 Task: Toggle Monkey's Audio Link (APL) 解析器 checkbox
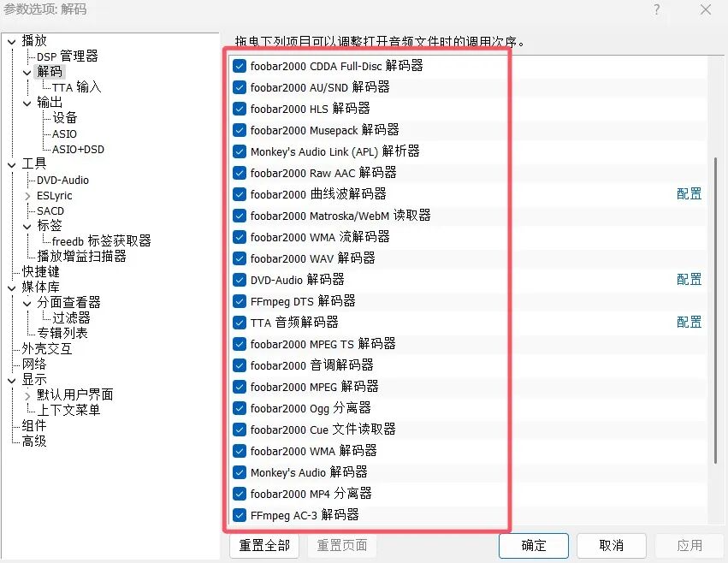239,151
